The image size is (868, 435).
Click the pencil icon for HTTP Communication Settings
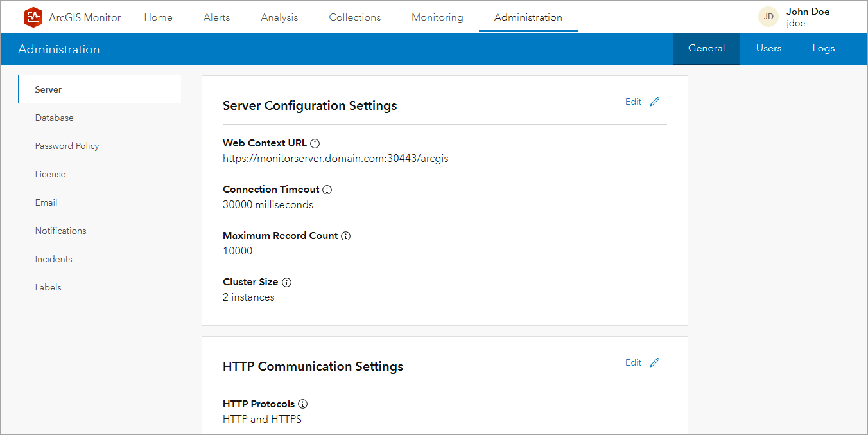655,362
